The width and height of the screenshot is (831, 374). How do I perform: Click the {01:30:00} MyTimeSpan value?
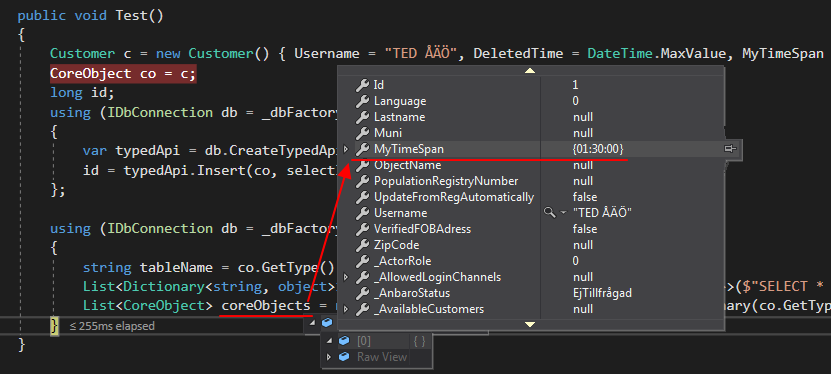point(598,149)
